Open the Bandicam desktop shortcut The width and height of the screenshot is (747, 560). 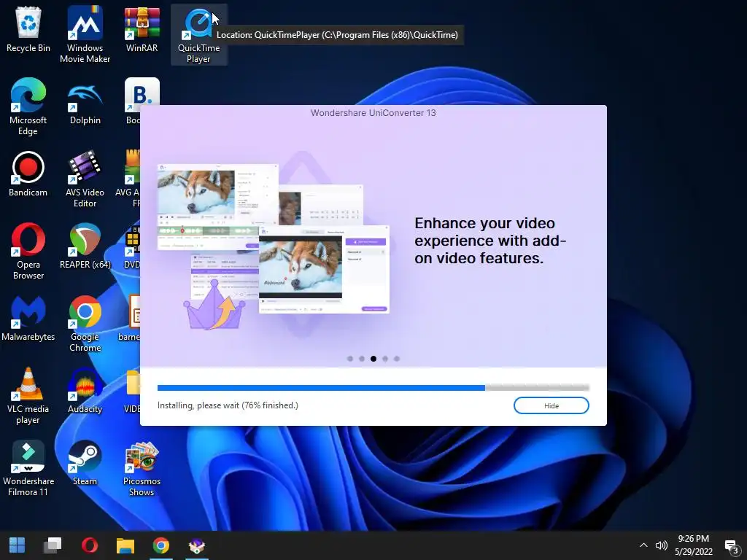coord(28,174)
